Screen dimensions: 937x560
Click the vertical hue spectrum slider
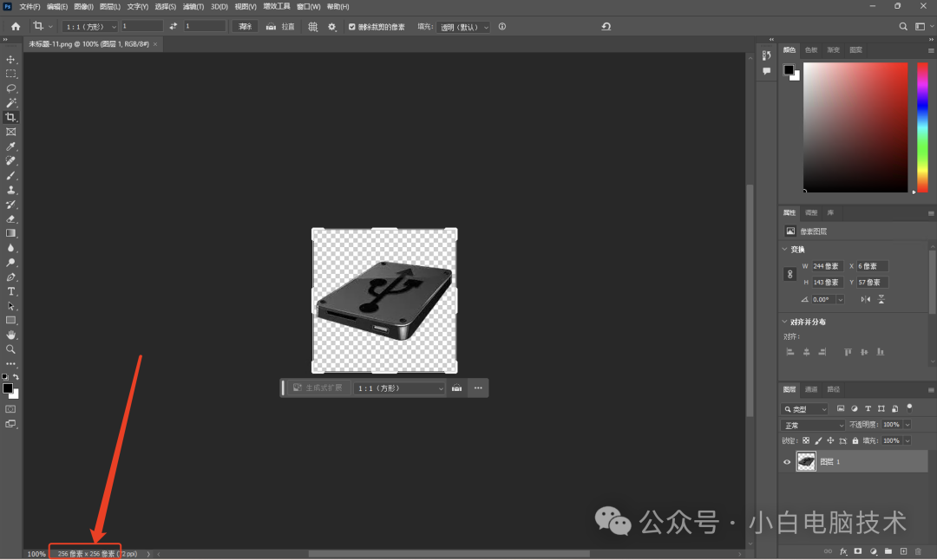tap(922, 126)
